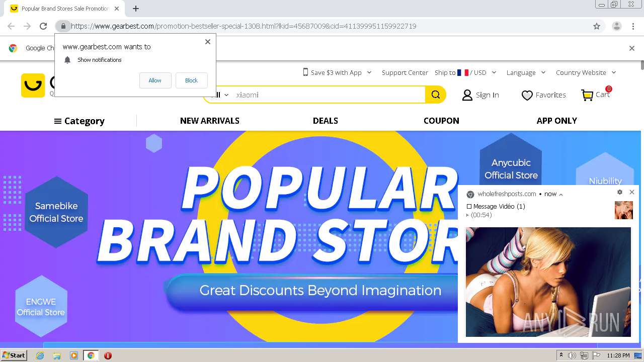Open ENGWE Official Store hexagon
The width and height of the screenshot is (644, 362).
41,306
